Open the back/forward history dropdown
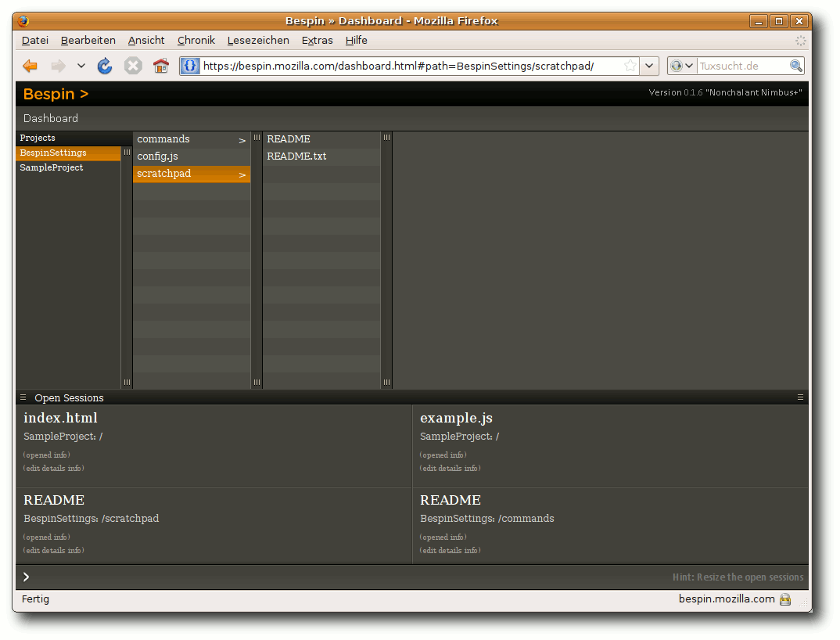The height and width of the screenshot is (640, 840). tap(81, 66)
